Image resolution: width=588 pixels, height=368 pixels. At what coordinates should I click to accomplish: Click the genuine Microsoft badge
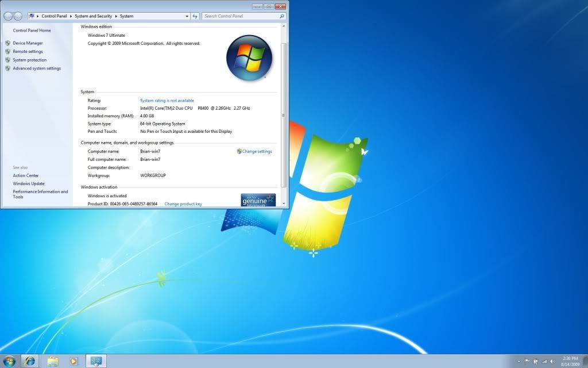click(258, 200)
